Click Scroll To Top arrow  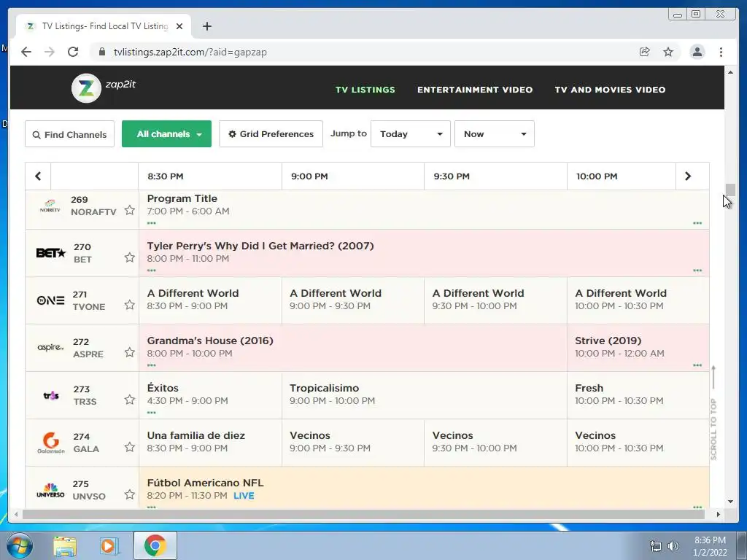click(x=713, y=413)
